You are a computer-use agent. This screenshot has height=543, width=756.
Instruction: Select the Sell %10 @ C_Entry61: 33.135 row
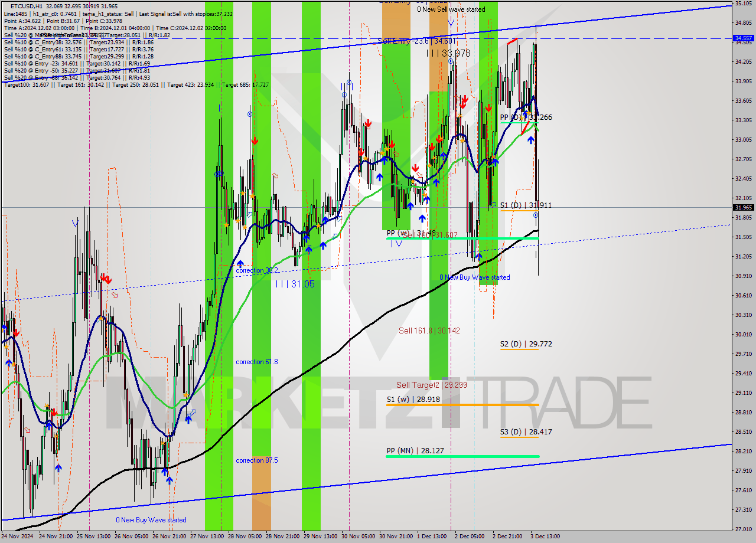click(79, 49)
